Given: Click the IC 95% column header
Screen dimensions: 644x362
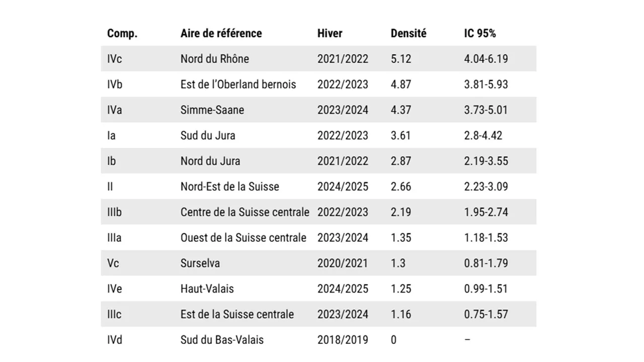Looking at the screenshot, I should pyautogui.click(x=479, y=33).
